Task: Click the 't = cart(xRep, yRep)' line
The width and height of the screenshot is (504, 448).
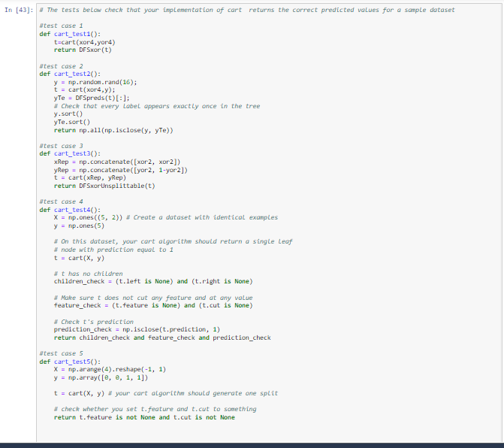Action: click(x=90, y=177)
